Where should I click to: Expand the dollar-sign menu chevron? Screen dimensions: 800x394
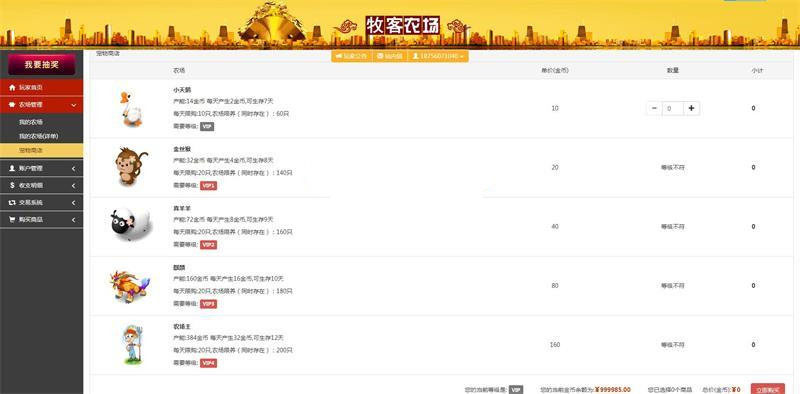pyautogui.click(x=73, y=186)
